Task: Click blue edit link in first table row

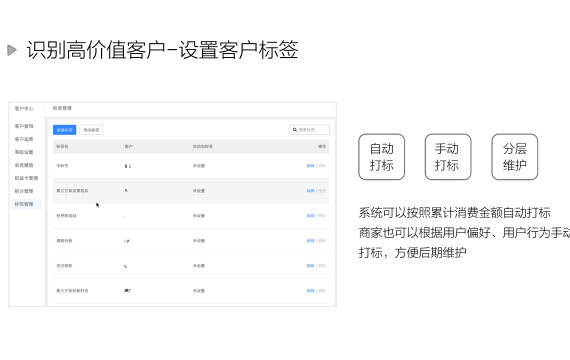Action: click(310, 166)
